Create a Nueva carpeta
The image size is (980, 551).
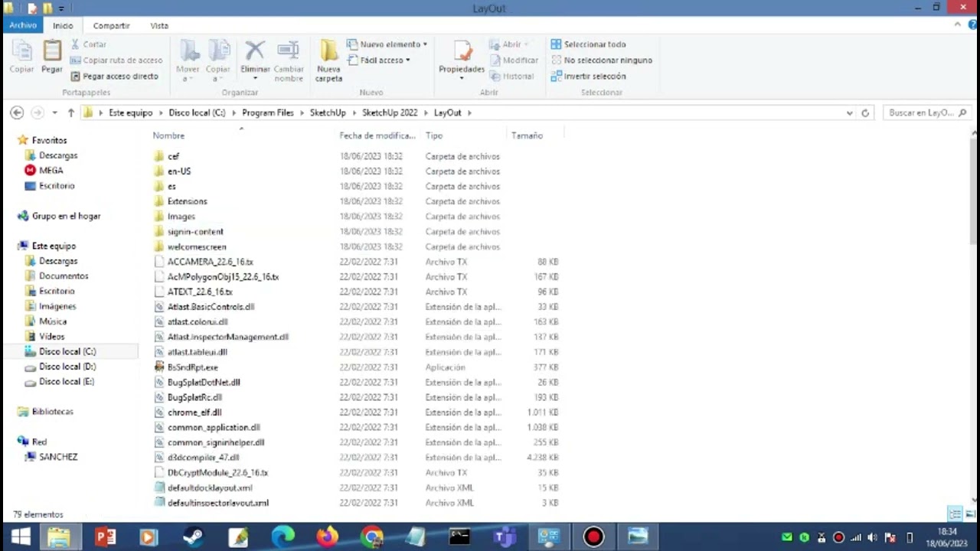(x=328, y=60)
